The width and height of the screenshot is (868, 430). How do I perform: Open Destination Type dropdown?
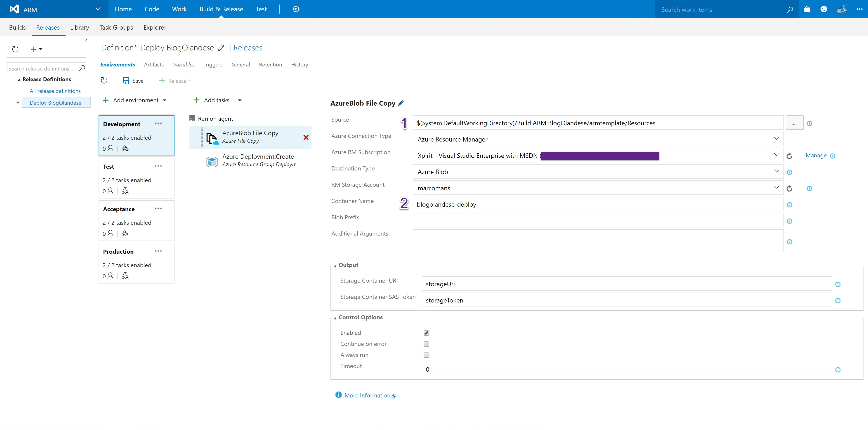(776, 171)
